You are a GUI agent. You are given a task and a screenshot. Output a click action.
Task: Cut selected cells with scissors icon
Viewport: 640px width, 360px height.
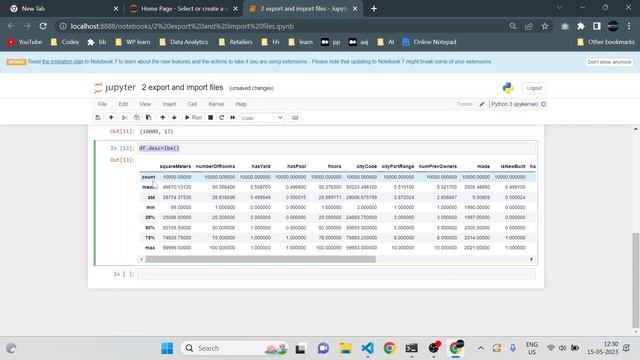pos(124,118)
